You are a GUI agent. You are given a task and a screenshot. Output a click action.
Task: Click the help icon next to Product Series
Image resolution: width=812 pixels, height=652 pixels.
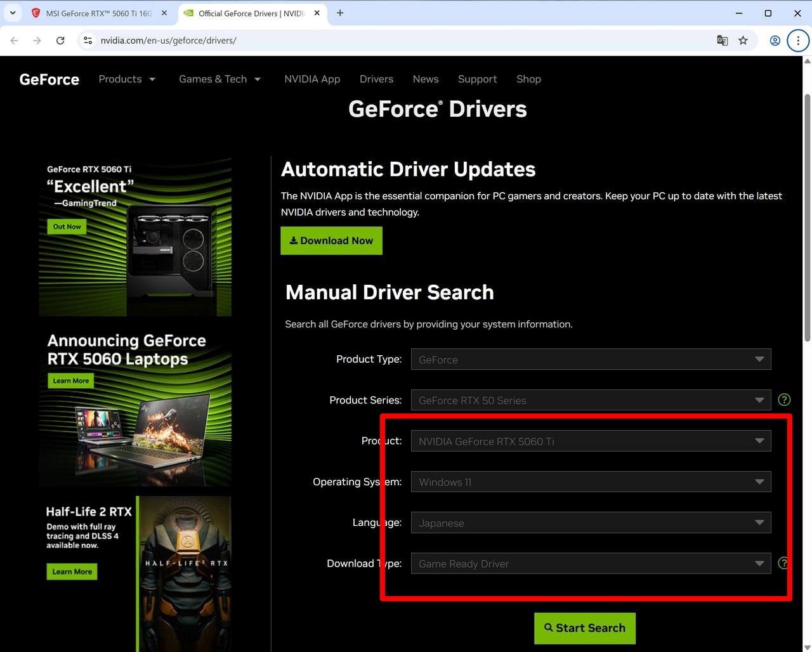pyautogui.click(x=784, y=400)
